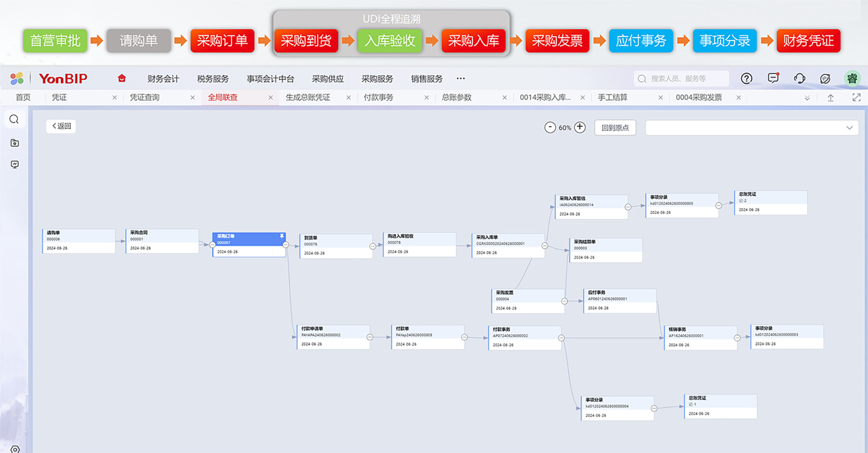Open the favorites folder icon in sidebar
Screen dimensions: 868x453
point(15,143)
